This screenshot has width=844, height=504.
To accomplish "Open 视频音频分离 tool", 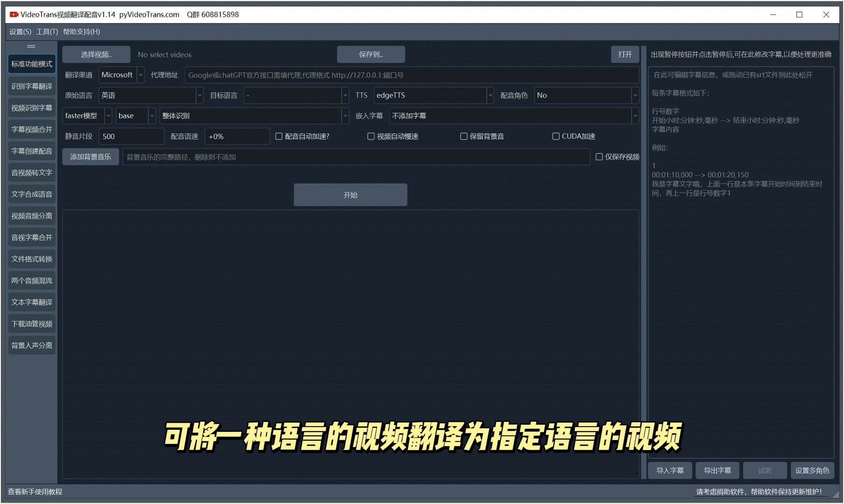I will pos(32,216).
